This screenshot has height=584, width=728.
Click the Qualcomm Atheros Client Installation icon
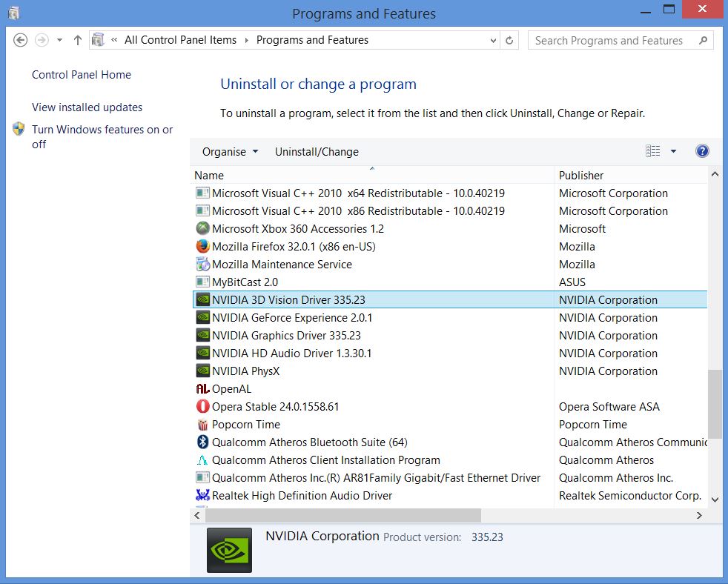click(x=202, y=459)
